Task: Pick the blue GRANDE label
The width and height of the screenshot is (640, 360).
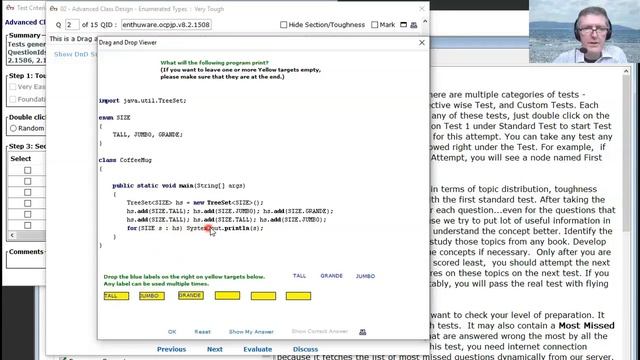Action: coord(331,276)
